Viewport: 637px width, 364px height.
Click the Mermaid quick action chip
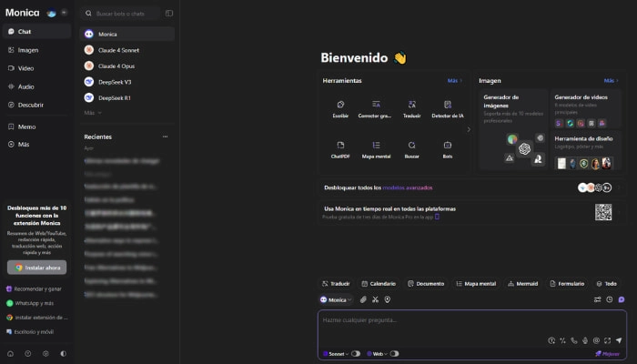pos(523,284)
